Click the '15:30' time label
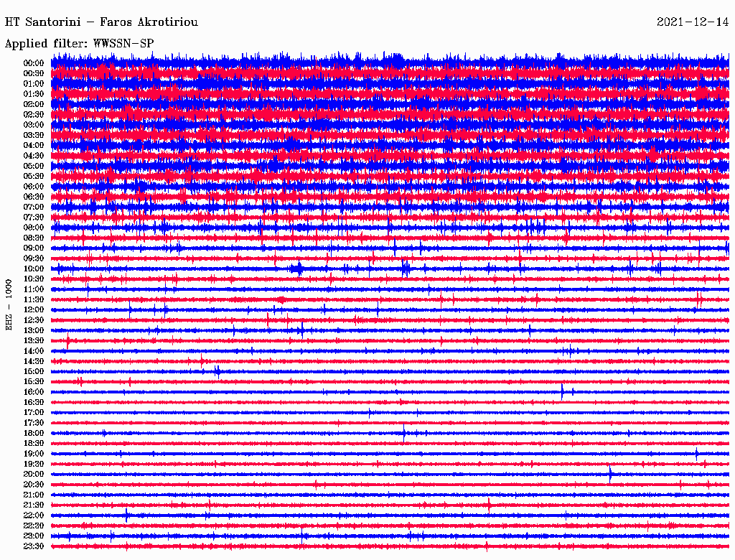This screenshot has height=560, width=735. click(x=34, y=382)
